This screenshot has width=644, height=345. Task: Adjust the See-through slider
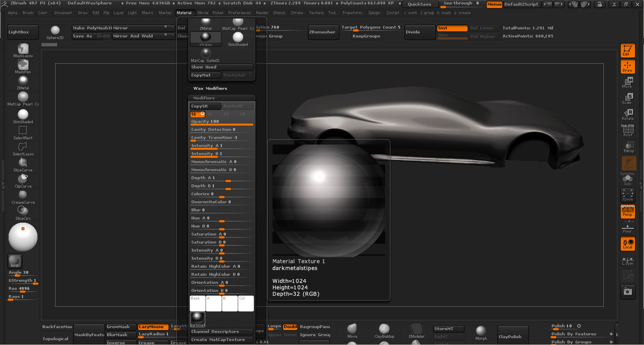461,4
